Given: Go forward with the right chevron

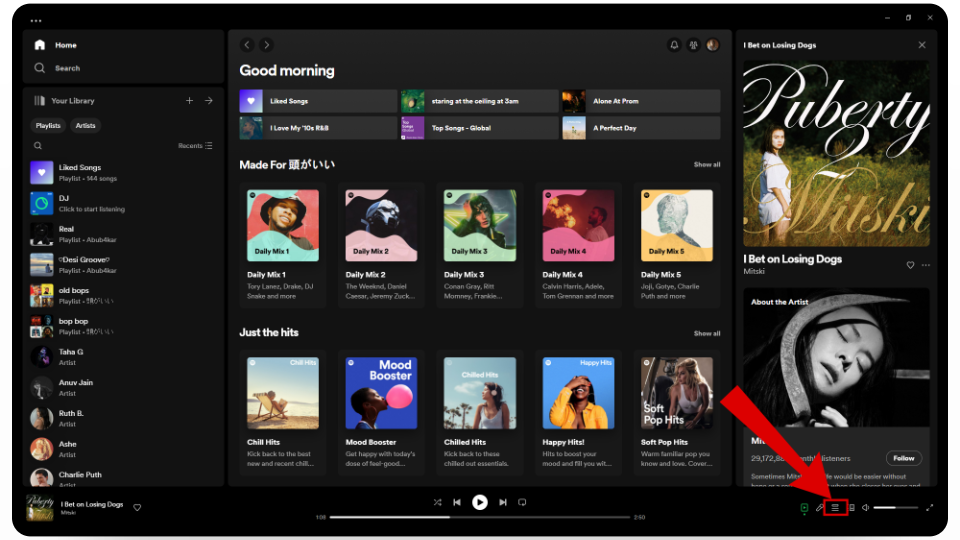Looking at the screenshot, I should point(266,45).
